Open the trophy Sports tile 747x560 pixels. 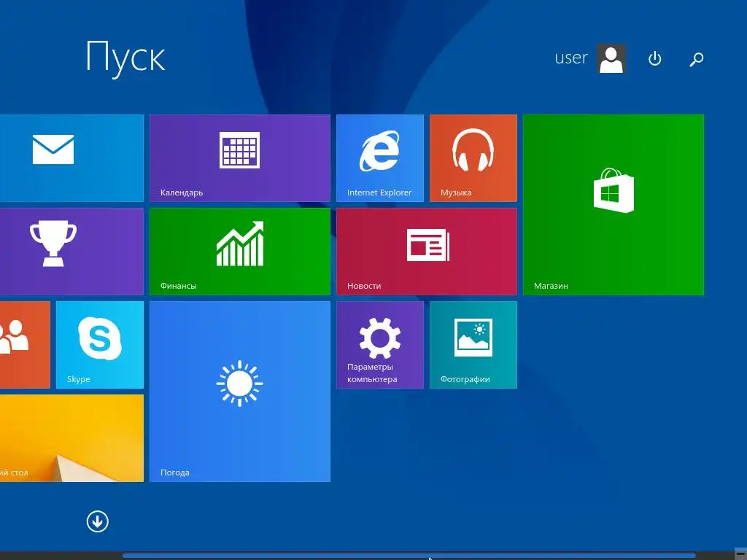click(71, 252)
